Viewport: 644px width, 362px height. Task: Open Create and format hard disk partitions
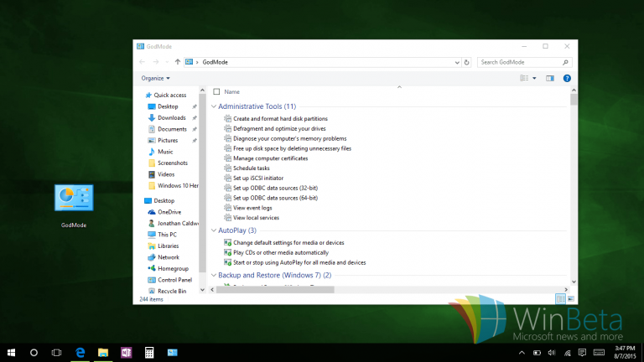tap(281, 119)
